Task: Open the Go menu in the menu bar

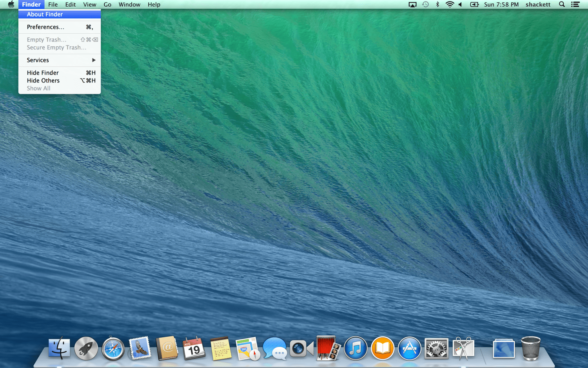Action: 107,5
